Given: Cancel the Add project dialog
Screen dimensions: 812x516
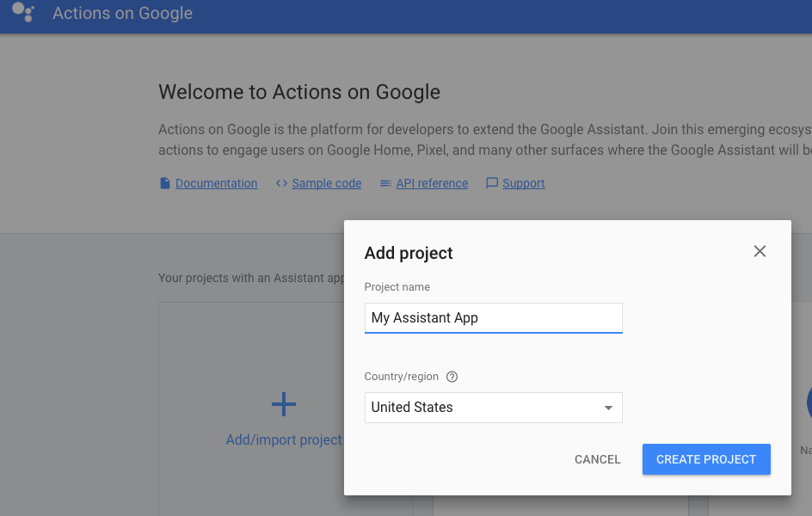Looking at the screenshot, I should click(597, 458).
